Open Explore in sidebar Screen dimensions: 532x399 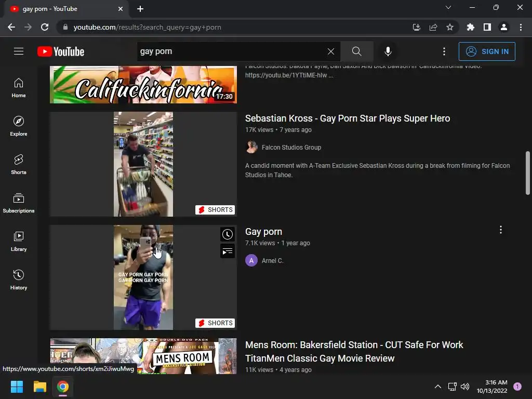19,126
